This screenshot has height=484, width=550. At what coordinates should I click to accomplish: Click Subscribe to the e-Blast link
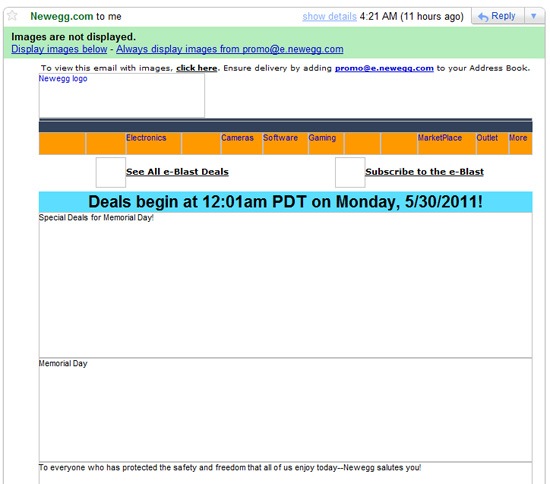click(424, 172)
